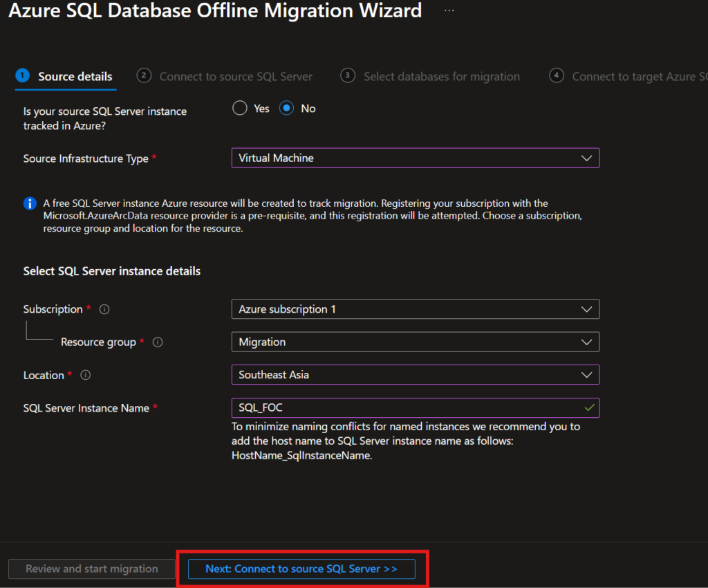Click the blue information icon beside the notice
The height and width of the screenshot is (588, 708).
[x=30, y=203]
